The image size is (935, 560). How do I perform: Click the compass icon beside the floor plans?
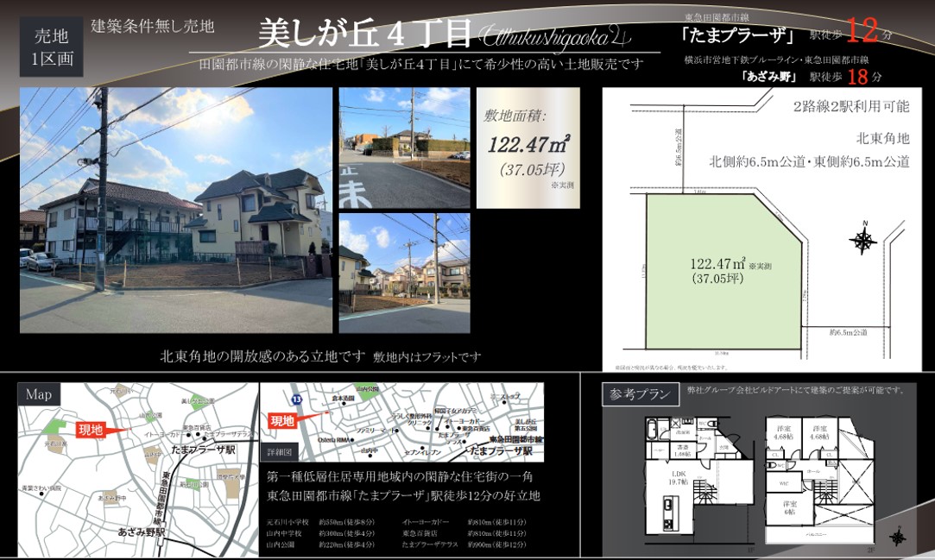(898, 538)
